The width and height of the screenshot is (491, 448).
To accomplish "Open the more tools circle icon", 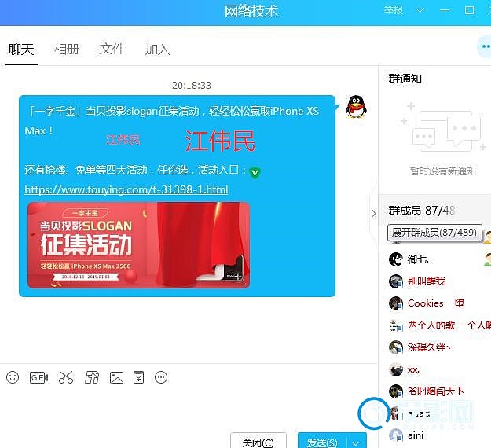I will pos(161,377).
